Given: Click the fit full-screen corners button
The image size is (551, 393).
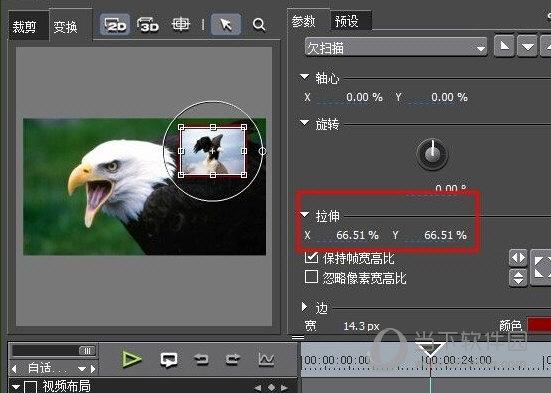Looking at the screenshot, I should 540,268.
